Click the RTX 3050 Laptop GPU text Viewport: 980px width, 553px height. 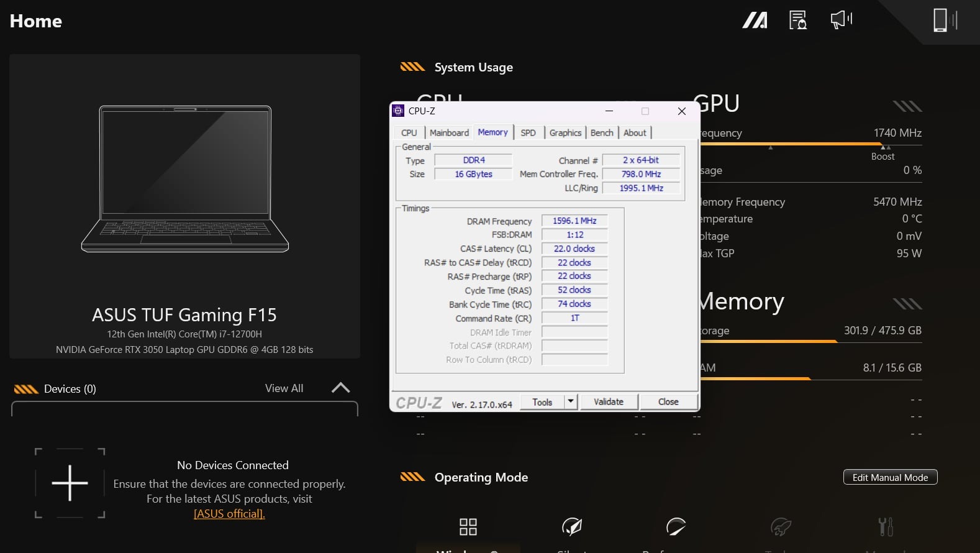point(184,350)
